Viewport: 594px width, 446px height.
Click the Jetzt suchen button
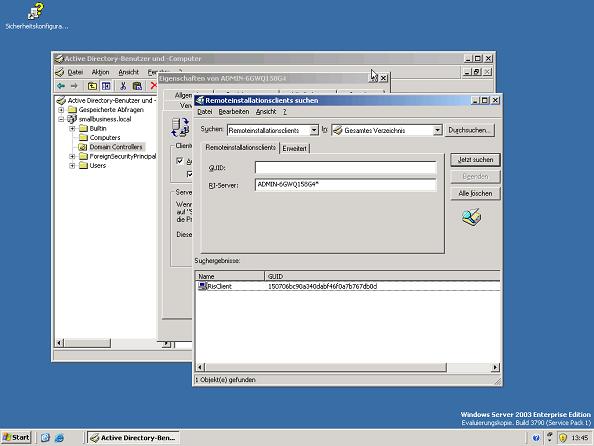pyautogui.click(x=475, y=160)
